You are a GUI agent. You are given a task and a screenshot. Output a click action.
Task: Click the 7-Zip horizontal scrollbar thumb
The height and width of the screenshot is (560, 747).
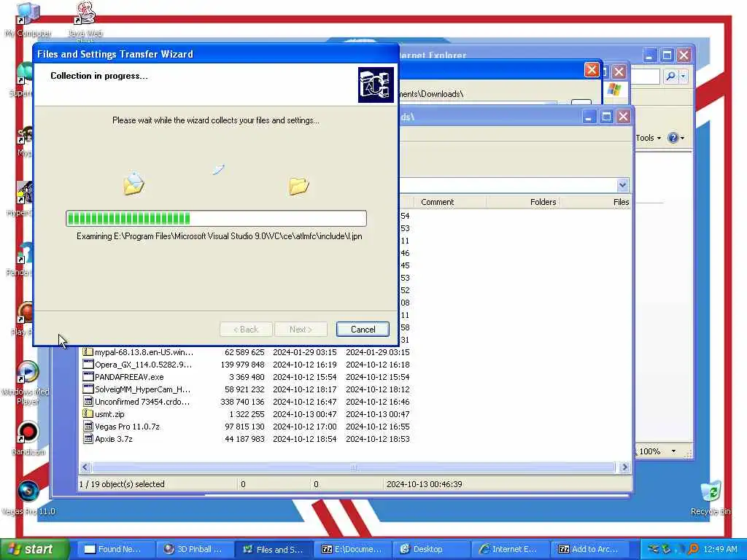(x=354, y=467)
